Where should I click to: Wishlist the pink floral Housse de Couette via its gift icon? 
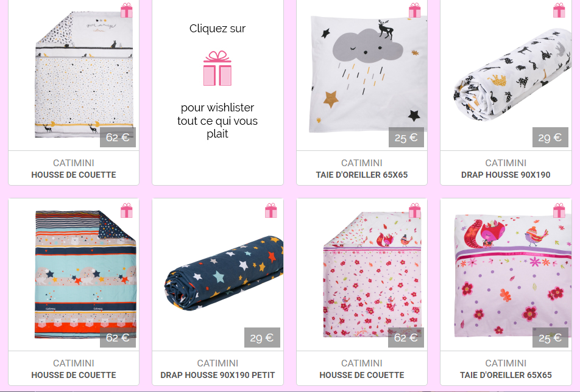point(415,210)
